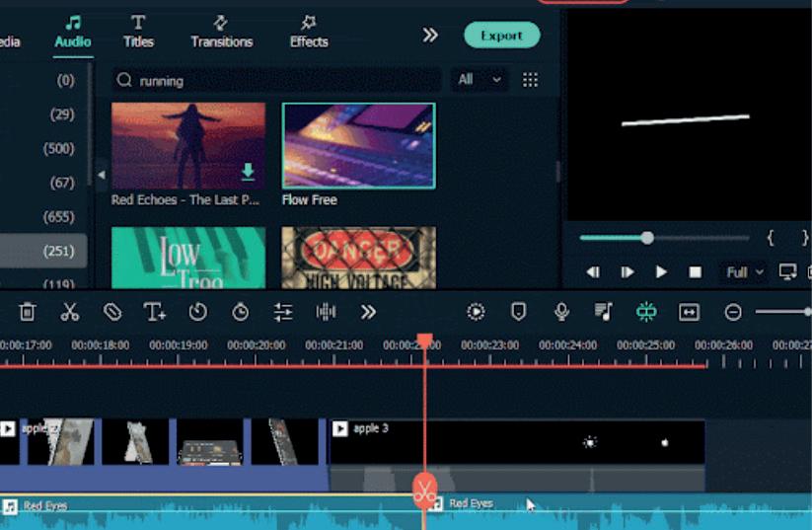
Task: Click the red playhead handle on the ruler
Action: 424,340
